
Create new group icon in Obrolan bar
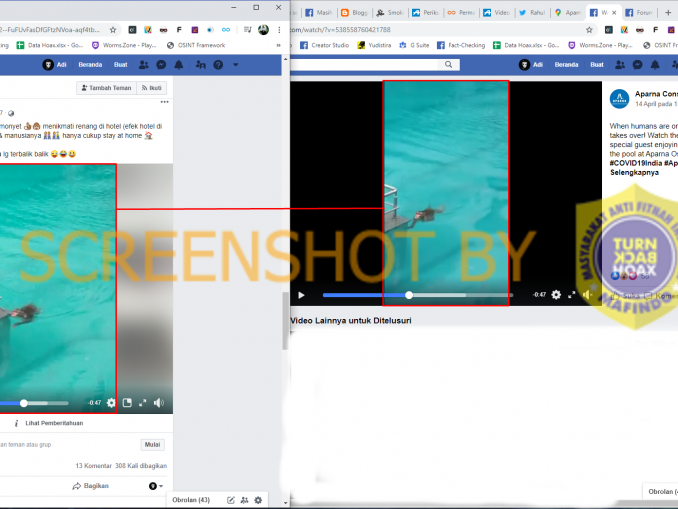[x=244, y=500]
